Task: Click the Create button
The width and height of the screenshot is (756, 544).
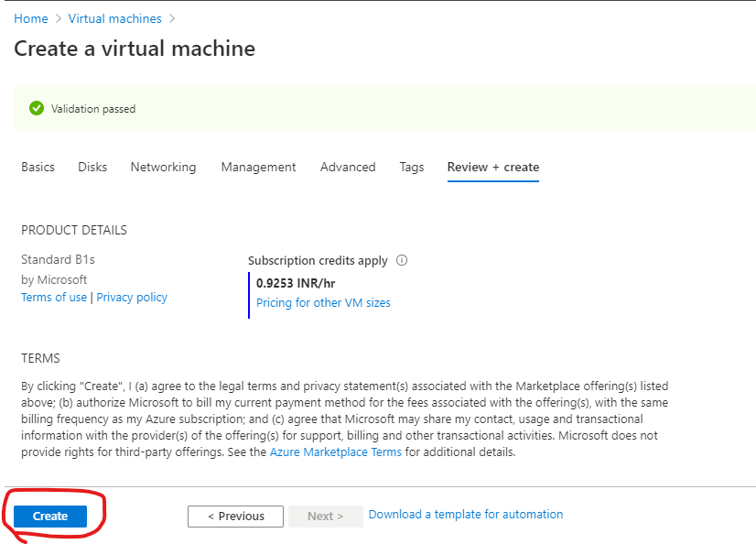Action: (49, 516)
